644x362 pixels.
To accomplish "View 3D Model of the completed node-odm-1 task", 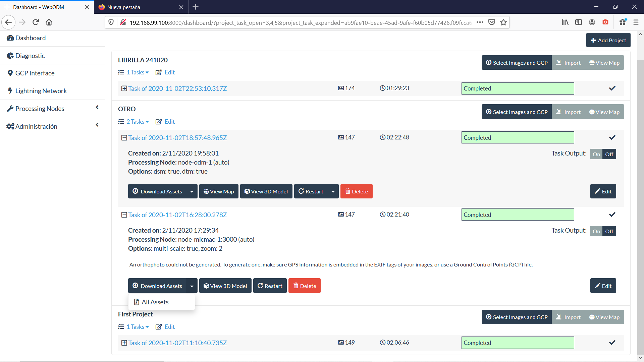I will pos(266,191).
